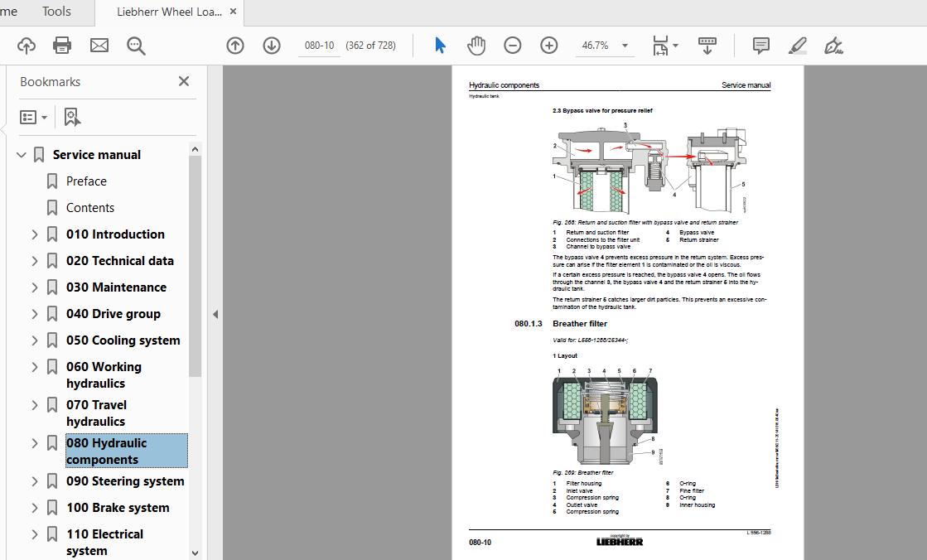
Task: Open Find with the magnifier icon
Action: tap(136, 46)
